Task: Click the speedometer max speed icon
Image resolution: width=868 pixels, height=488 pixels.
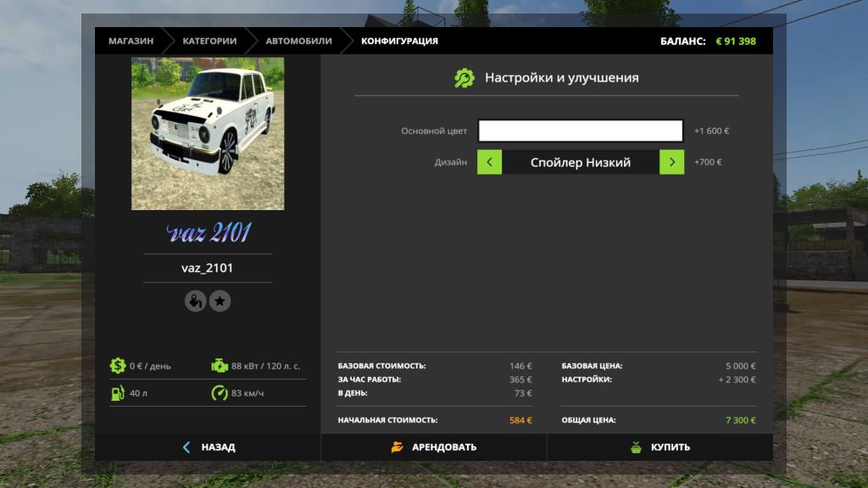Action: pyautogui.click(x=220, y=393)
